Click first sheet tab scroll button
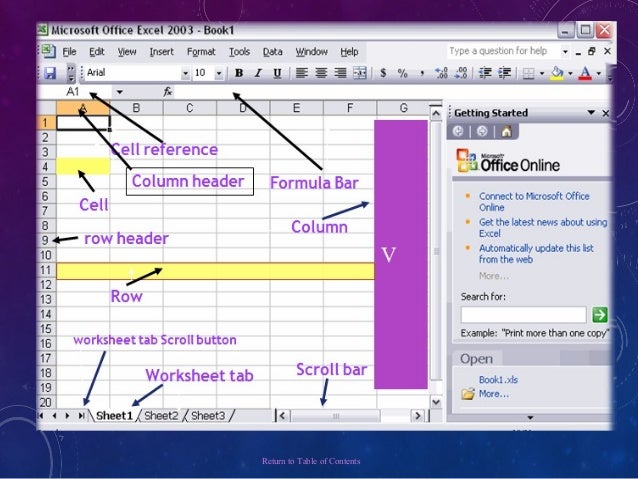This screenshot has width=638, height=479. (41, 416)
